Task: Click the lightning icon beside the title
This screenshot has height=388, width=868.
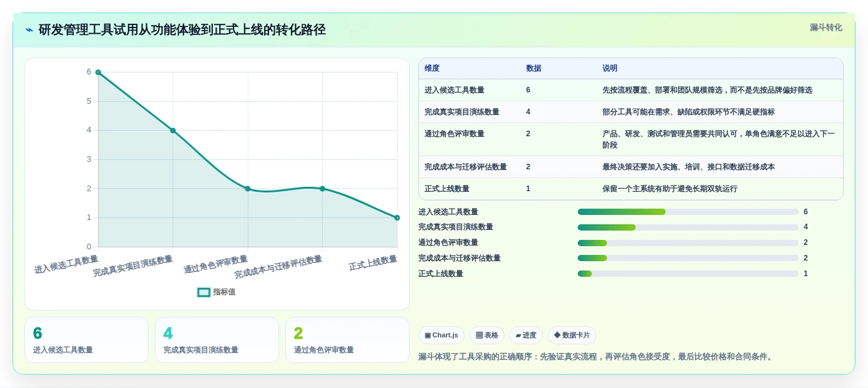Action: click(x=29, y=30)
